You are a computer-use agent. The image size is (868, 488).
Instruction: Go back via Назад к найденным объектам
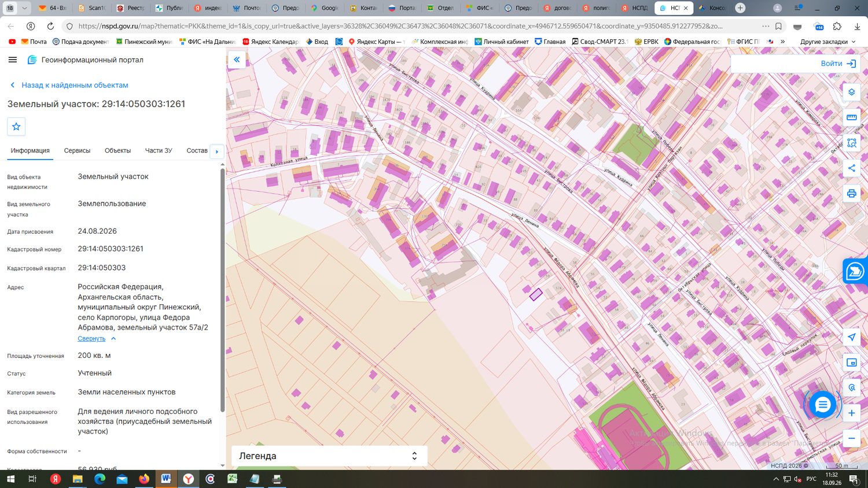pyautogui.click(x=69, y=85)
